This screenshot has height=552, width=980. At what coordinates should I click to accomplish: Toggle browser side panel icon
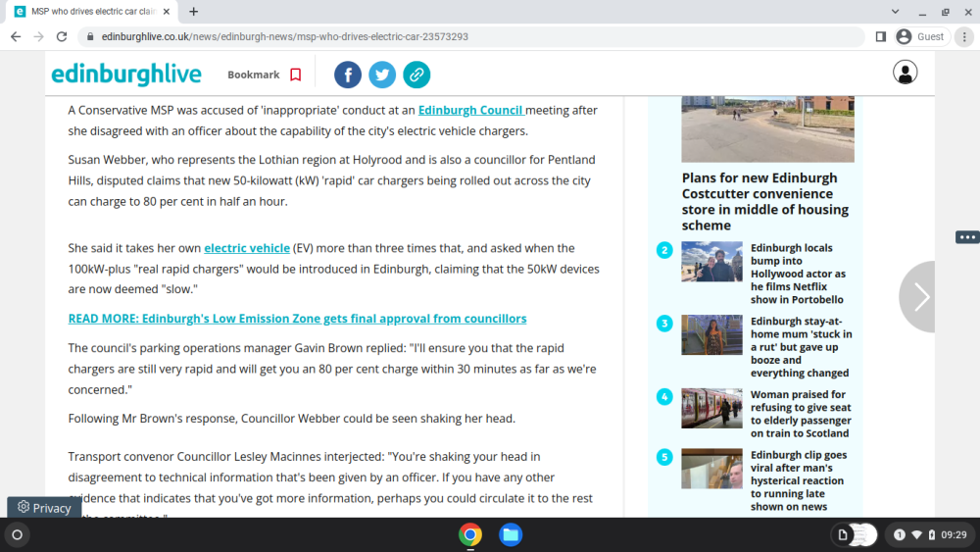tap(880, 37)
